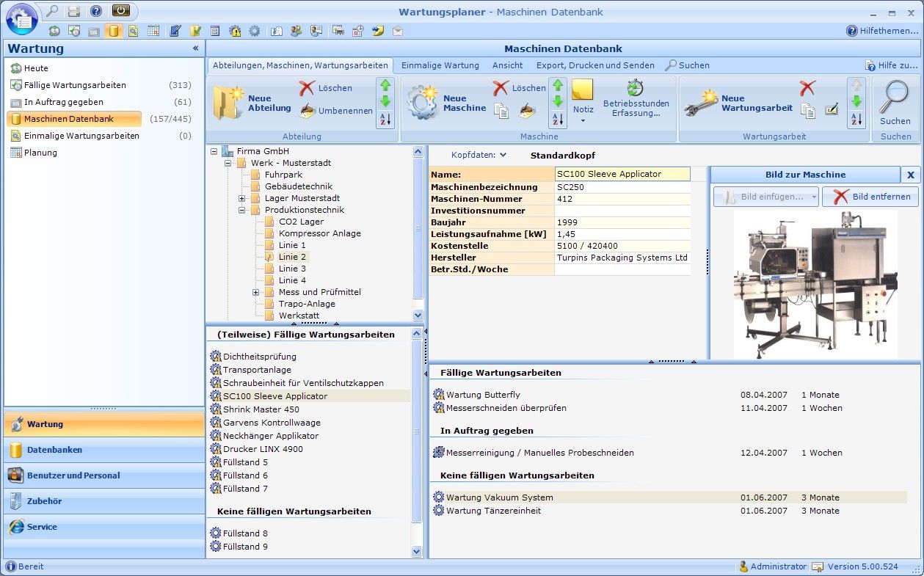
Task: Click the Neue Wartungsarbeit wrench icon
Action: coord(700,103)
